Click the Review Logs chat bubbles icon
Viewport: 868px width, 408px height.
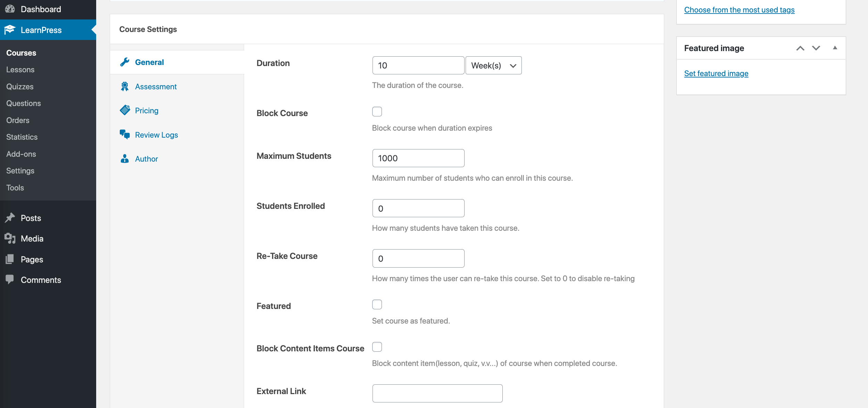(x=125, y=134)
